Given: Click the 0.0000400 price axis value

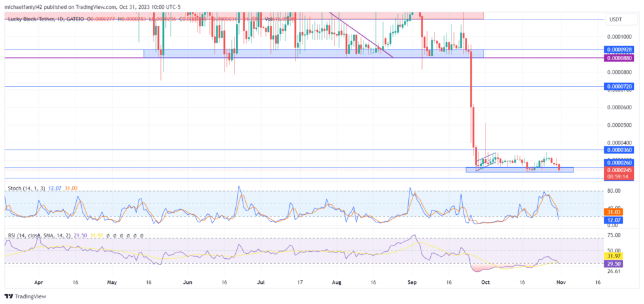Looking at the screenshot, I should pyautogui.click(x=619, y=143).
